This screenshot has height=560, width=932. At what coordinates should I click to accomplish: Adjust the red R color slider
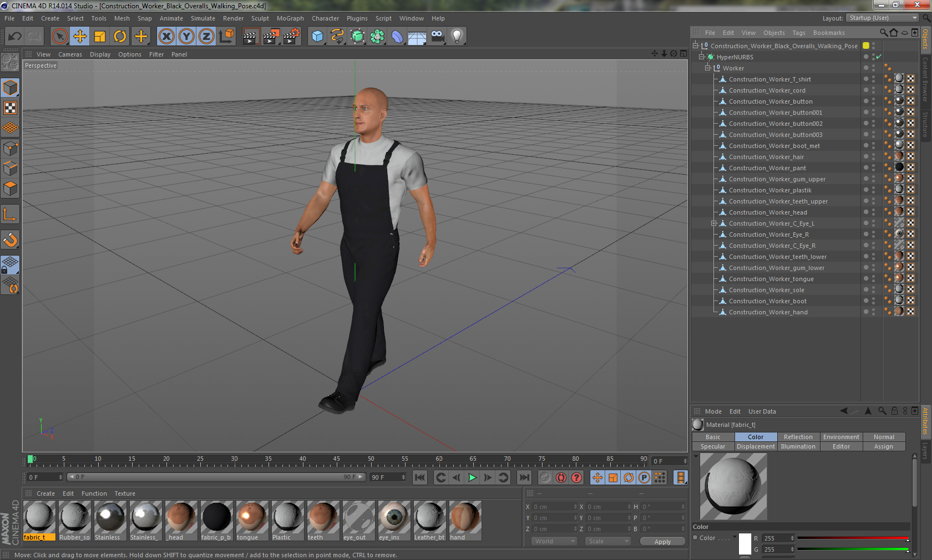click(853, 538)
